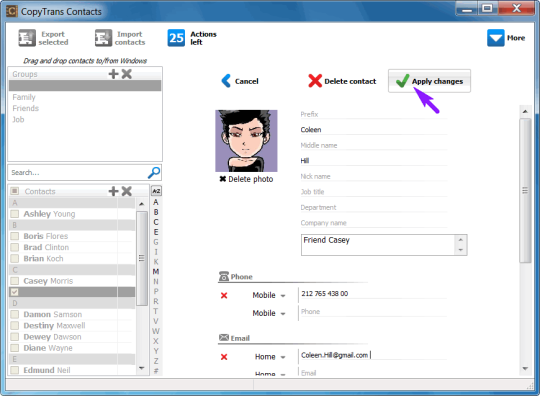
Task: Remove the 212 765 438 00 phone entry
Action: [224, 295]
